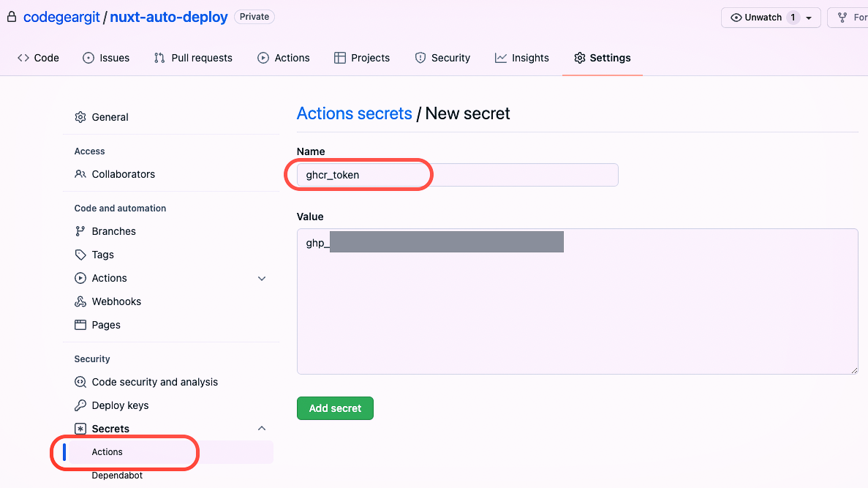Open the nuxt-auto-deploy repository link

(169, 17)
